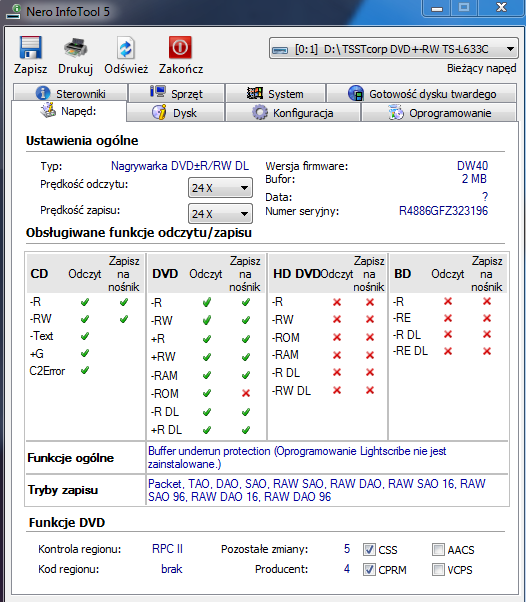This screenshot has height=602, width=526.
Task: Select the Dysk tab
Action: [x=175, y=113]
